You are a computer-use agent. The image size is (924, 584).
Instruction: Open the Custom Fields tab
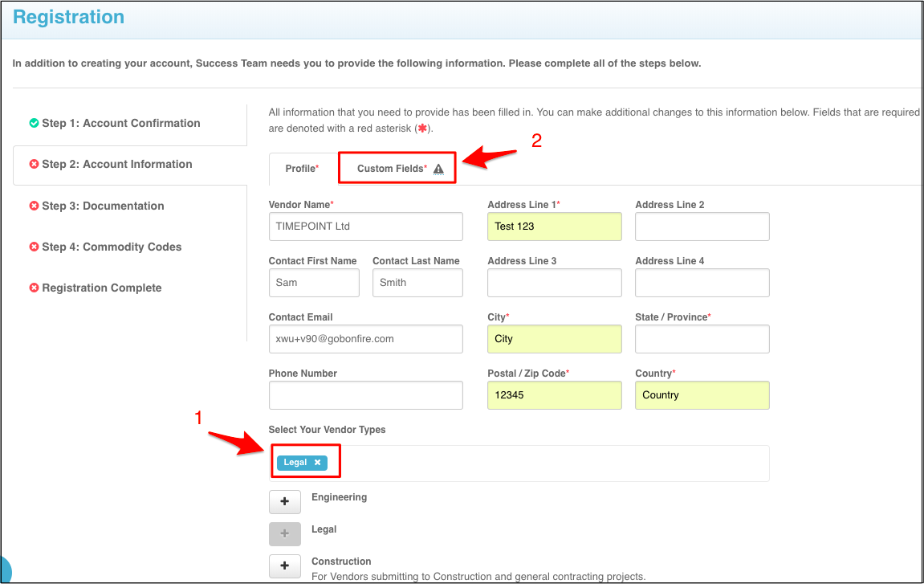(392, 169)
